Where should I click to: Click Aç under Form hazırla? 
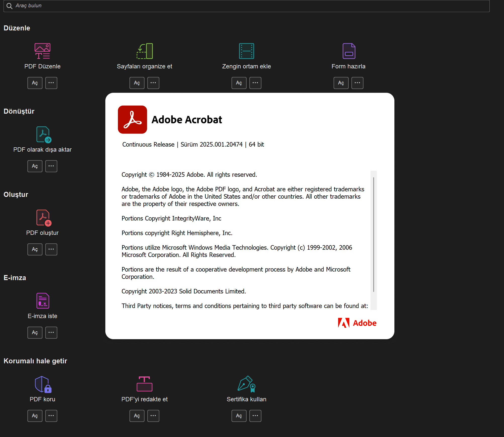pyautogui.click(x=341, y=83)
